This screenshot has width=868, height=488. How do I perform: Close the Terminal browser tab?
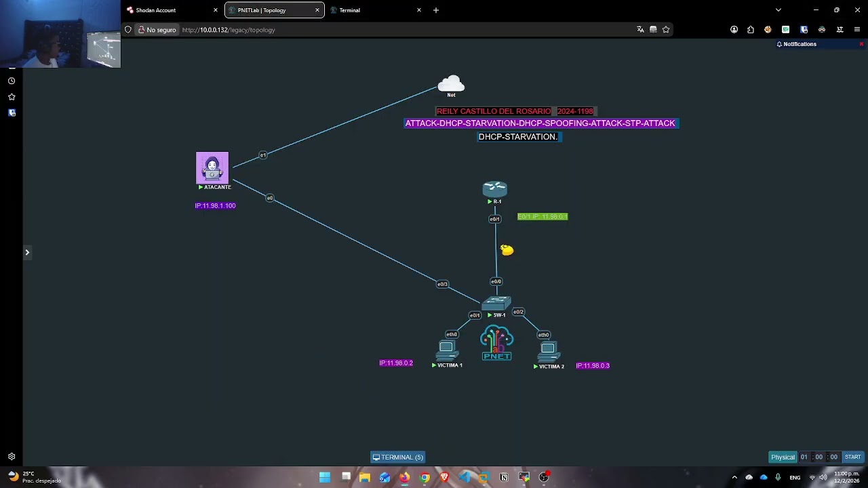point(419,10)
